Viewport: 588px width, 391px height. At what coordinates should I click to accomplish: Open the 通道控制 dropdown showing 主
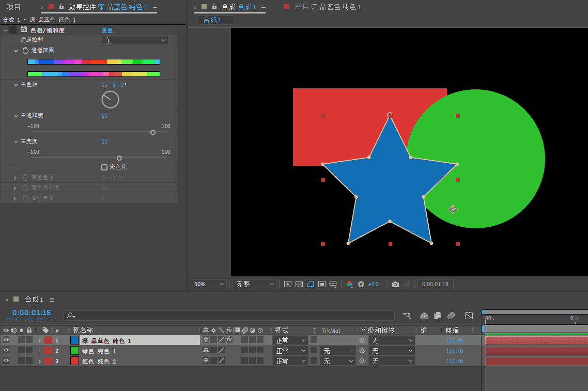[135, 40]
